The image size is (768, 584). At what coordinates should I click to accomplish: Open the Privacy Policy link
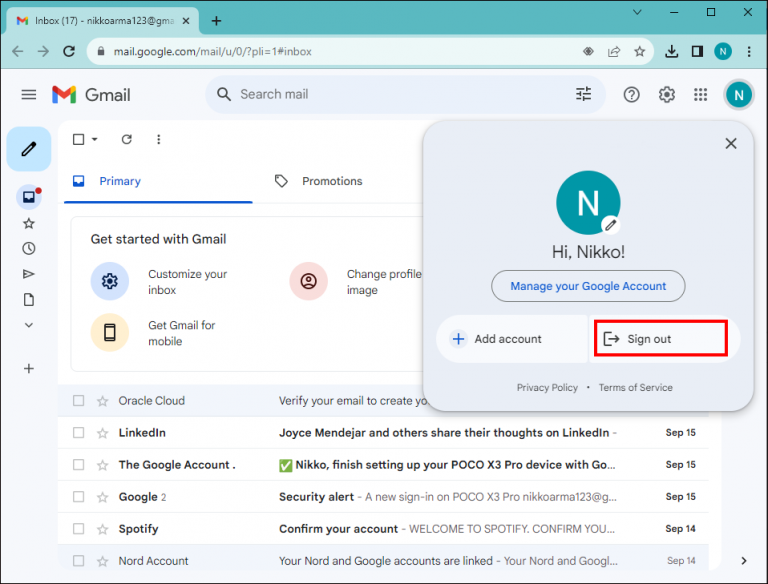click(x=547, y=388)
